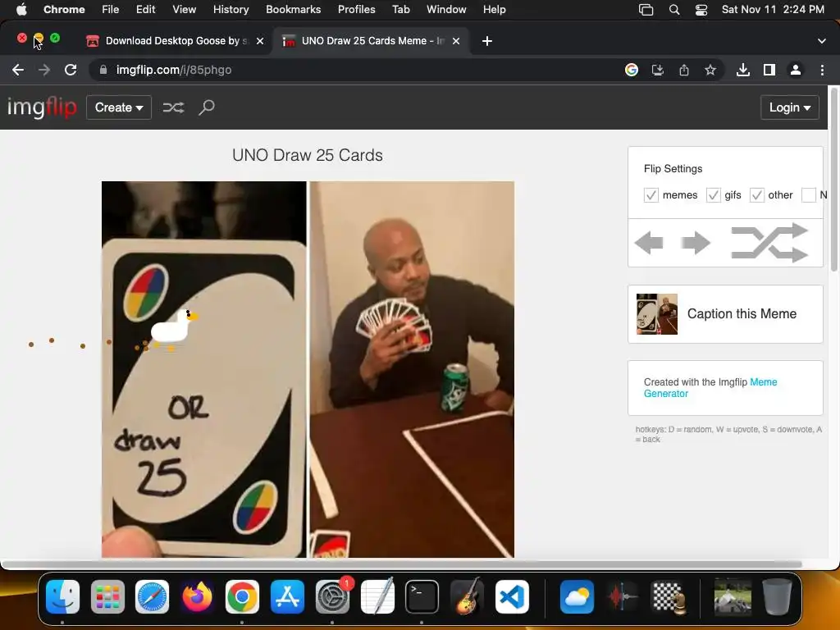Open Visual Studio Code from the Dock

[512, 596]
